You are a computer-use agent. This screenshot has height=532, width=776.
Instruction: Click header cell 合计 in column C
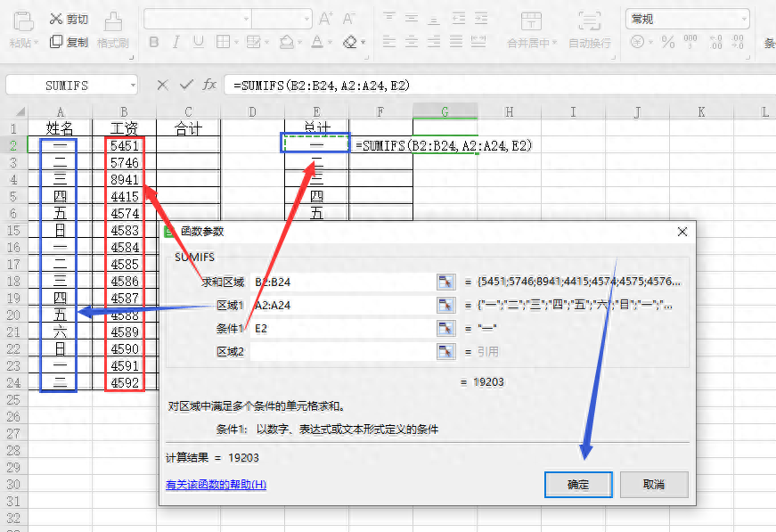pos(188,128)
